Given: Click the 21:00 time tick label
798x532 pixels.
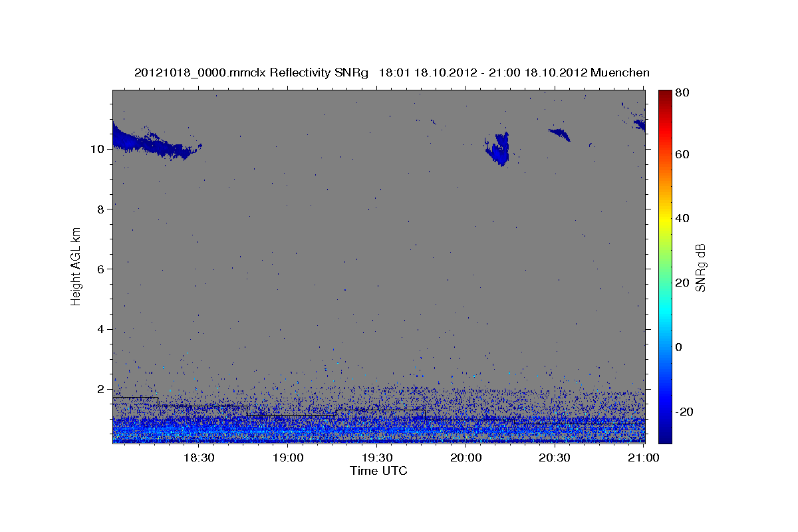Looking at the screenshot, I should pyautogui.click(x=644, y=458).
